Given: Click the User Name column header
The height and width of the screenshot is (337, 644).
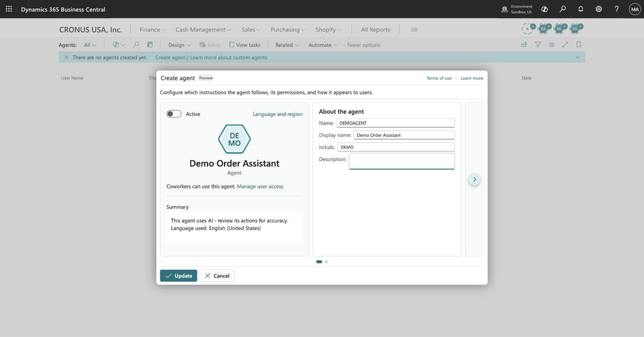Looking at the screenshot, I should click(72, 78).
